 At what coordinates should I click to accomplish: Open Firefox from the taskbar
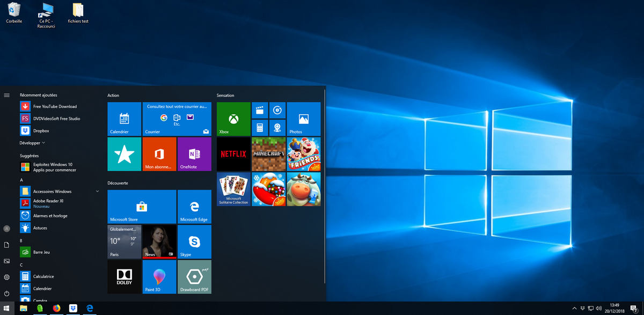pos(56,308)
